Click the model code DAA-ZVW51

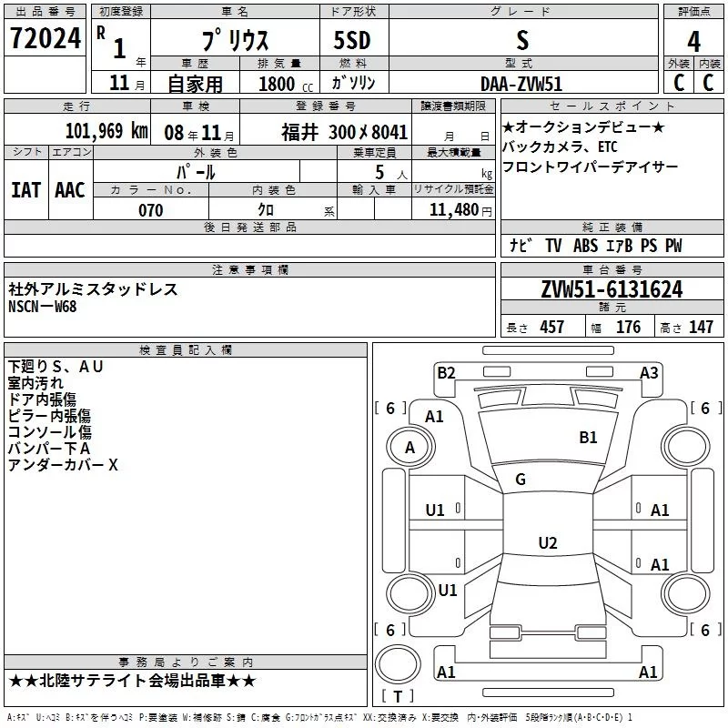[x=521, y=84]
